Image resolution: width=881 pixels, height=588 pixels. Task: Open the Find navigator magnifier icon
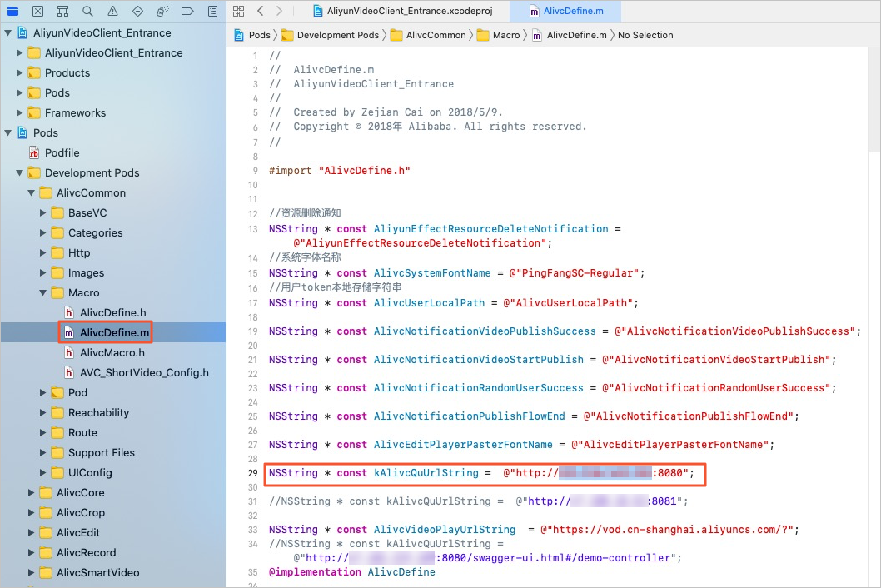click(87, 11)
